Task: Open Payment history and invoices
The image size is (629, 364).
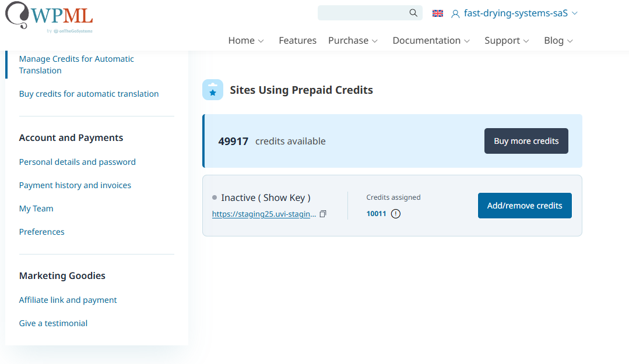Action: [75, 185]
